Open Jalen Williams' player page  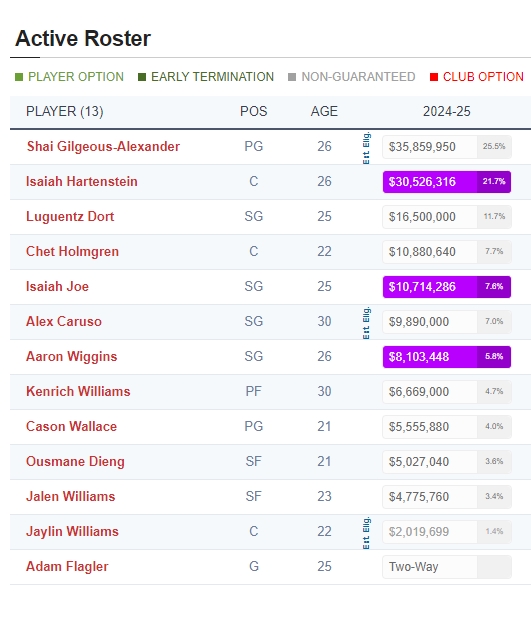click(71, 497)
